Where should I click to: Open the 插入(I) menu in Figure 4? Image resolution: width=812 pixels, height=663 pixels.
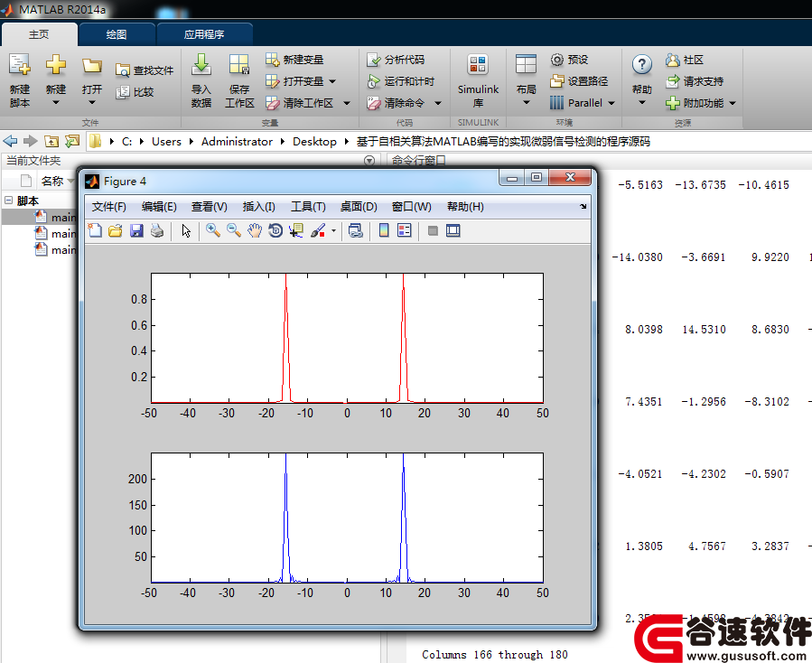coord(259,207)
